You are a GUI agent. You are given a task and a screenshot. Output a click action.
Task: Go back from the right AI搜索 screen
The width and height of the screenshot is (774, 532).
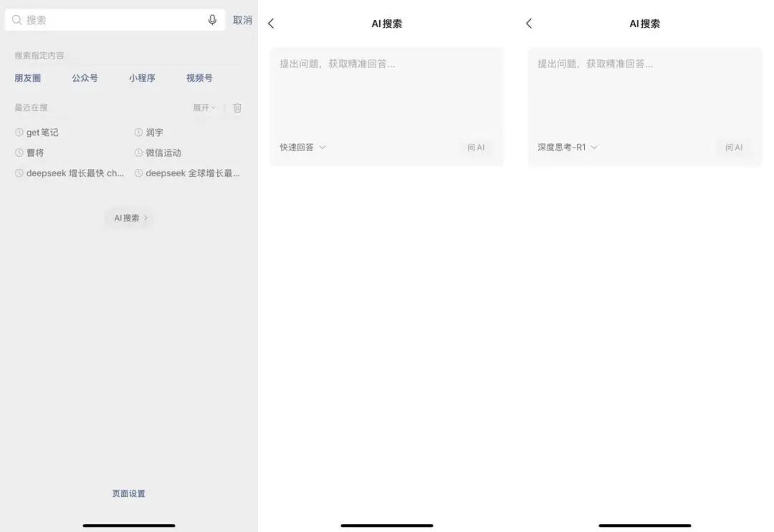pyautogui.click(x=529, y=23)
